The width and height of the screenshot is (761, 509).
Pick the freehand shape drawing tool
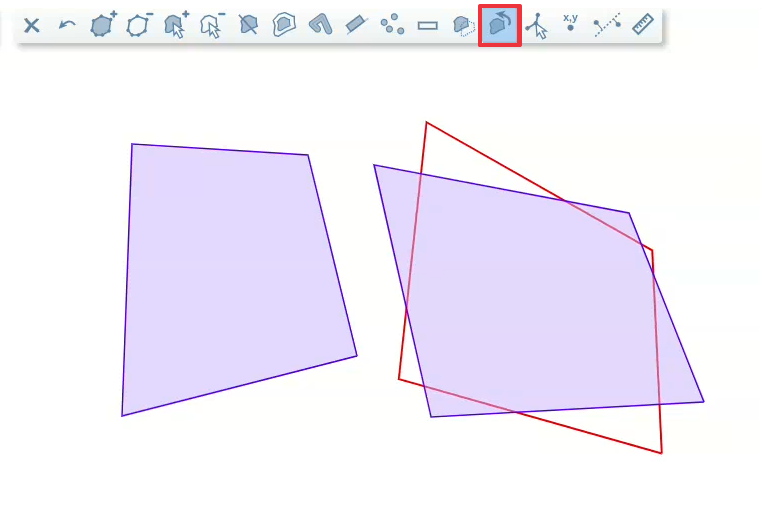point(320,25)
